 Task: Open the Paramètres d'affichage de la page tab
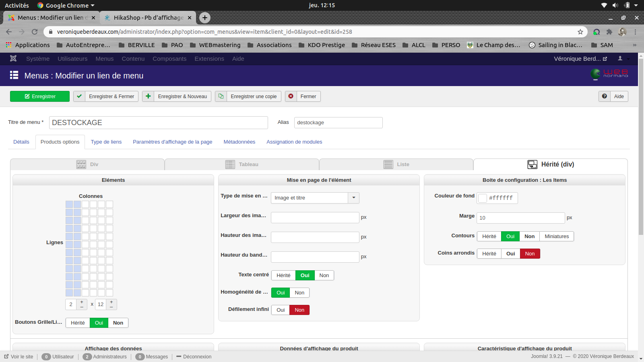(x=173, y=142)
